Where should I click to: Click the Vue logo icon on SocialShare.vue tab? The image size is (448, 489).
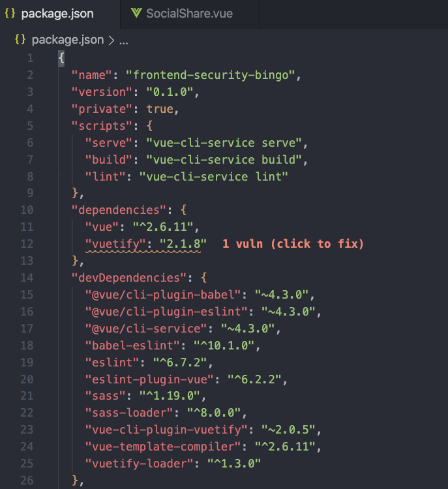136,13
